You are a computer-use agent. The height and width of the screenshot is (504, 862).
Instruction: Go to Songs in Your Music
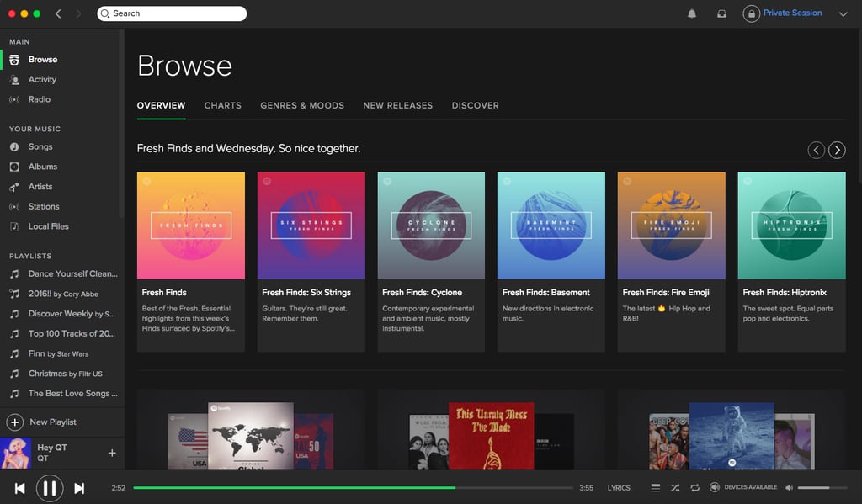[x=40, y=146]
